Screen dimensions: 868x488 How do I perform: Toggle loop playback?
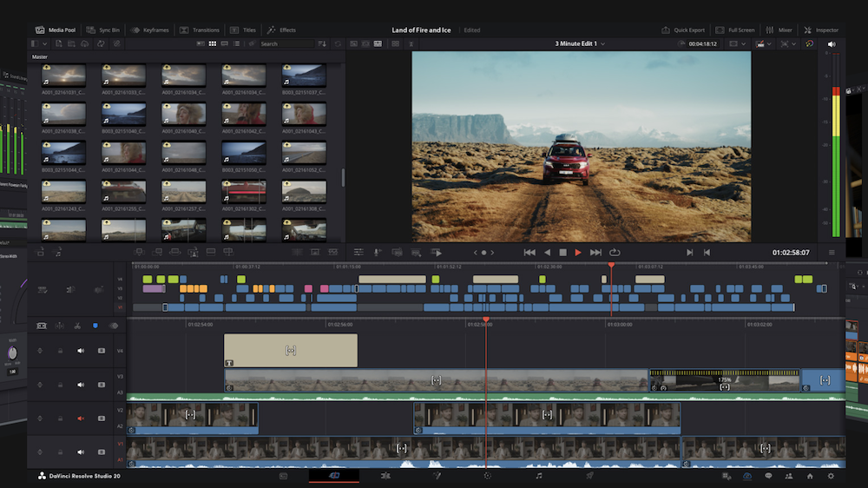pyautogui.click(x=614, y=253)
